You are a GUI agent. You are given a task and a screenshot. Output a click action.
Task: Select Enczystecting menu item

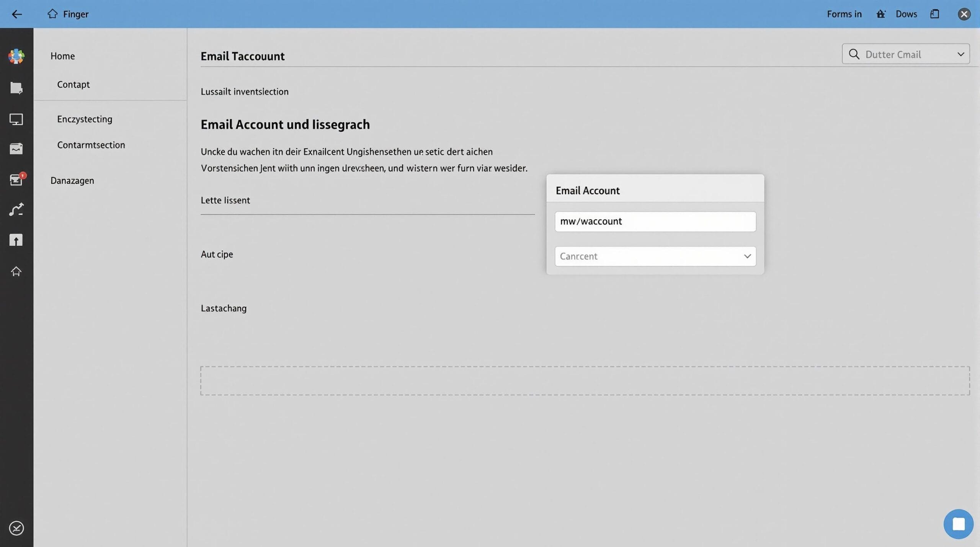pyautogui.click(x=85, y=119)
